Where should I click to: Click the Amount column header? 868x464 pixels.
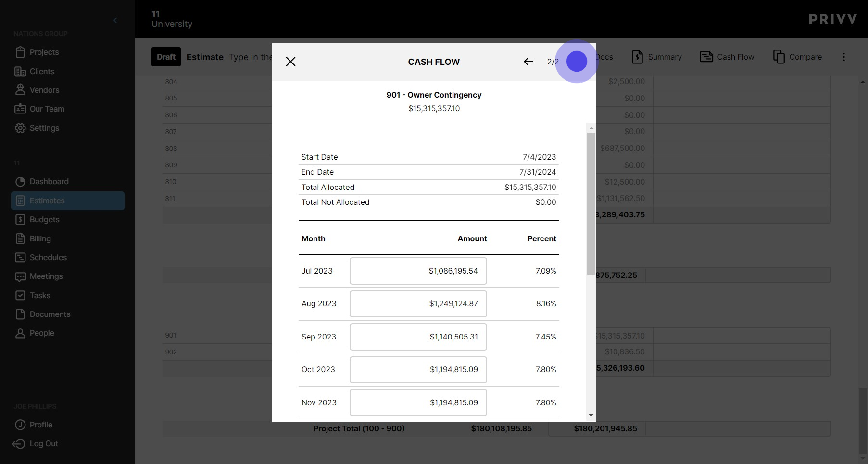click(x=472, y=238)
